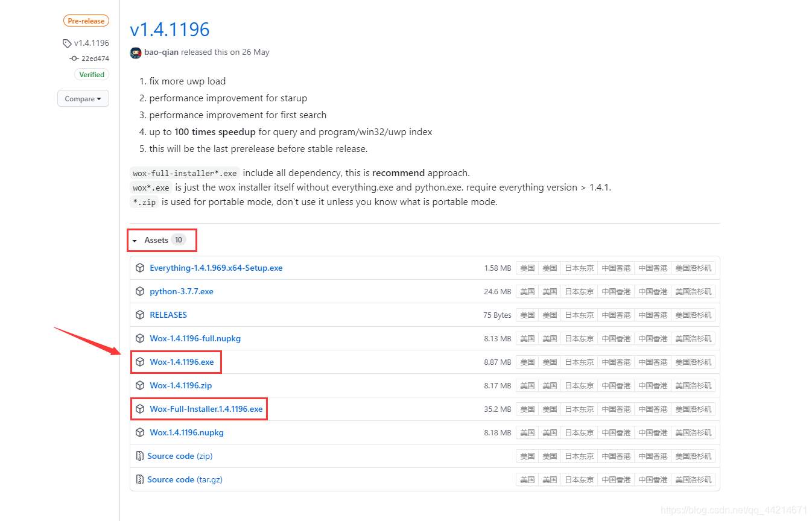Viewport: 812px width, 521px height.
Task: Choose 日本东京 mirror for python-3.7.7.exe
Action: [579, 291]
